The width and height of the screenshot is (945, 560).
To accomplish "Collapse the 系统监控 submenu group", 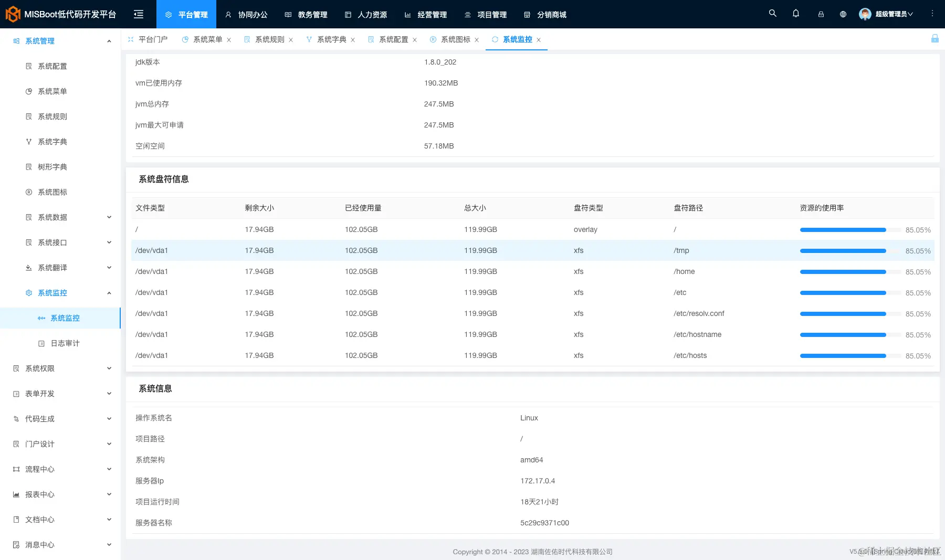I will click(109, 293).
